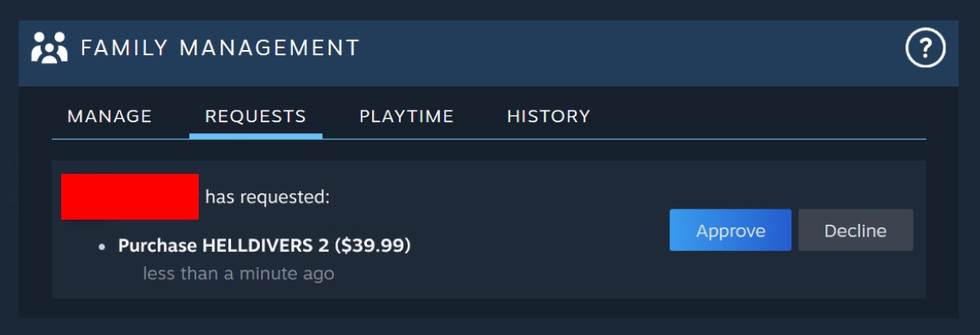Click the $39.99 price text
The height and width of the screenshot is (335, 980).
click(x=373, y=246)
